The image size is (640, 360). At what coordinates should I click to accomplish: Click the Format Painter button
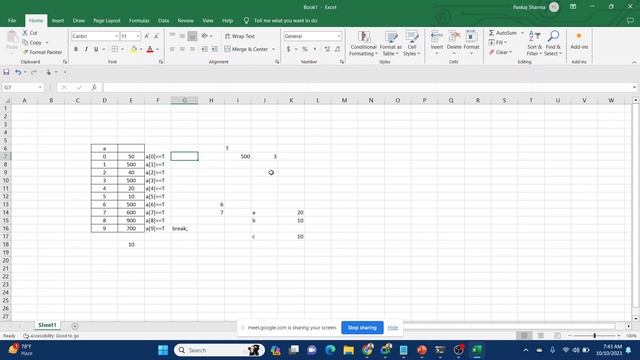point(42,52)
